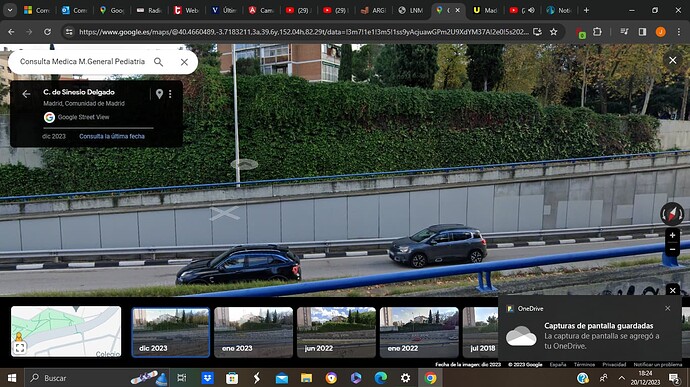The image size is (690, 387).
Task: Close Street View with top-right X
Action: tap(673, 60)
